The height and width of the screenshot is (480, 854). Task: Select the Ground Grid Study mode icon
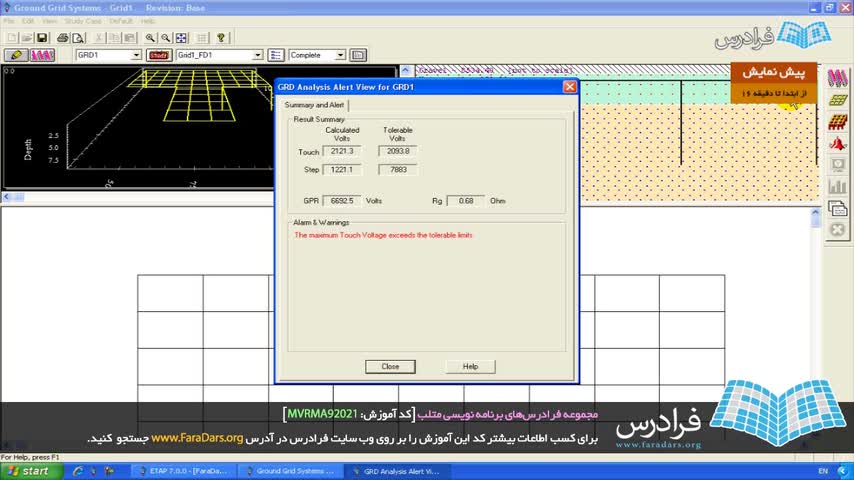point(42,55)
